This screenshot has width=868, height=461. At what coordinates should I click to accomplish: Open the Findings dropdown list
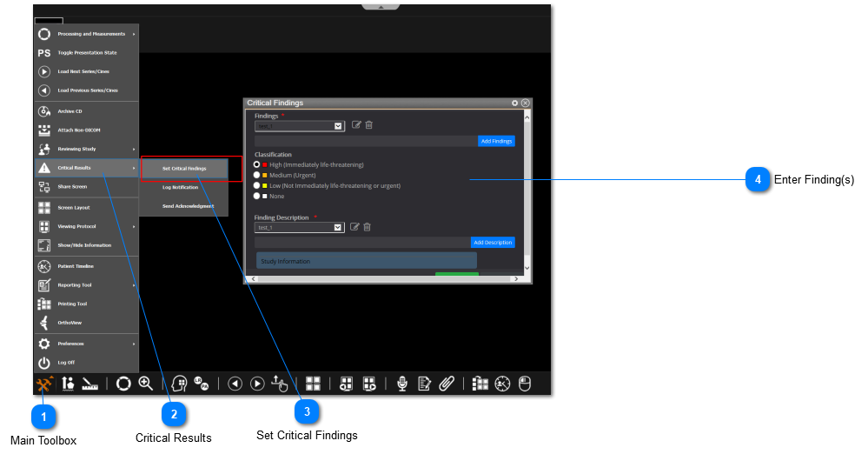[x=339, y=126]
